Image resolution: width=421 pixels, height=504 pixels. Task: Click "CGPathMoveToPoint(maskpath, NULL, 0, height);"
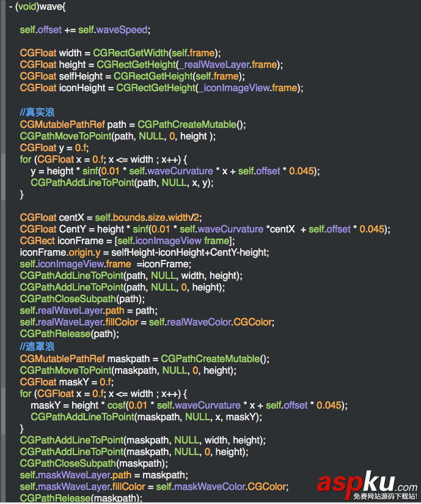click(128, 370)
